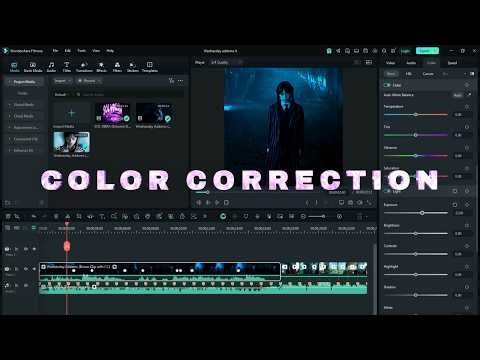Click the Import Media plus tile

point(72,113)
